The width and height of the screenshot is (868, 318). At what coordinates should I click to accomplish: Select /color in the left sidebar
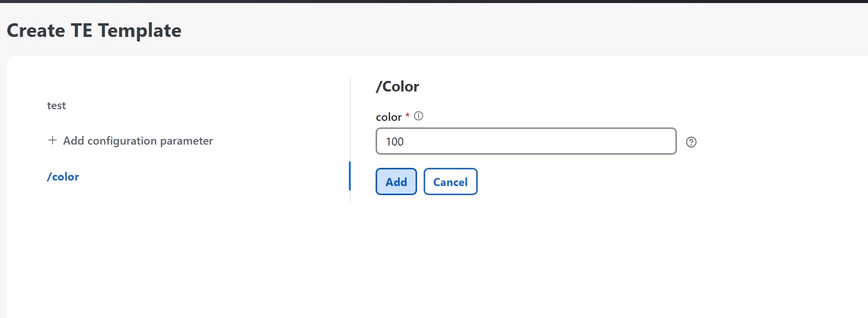click(63, 176)
